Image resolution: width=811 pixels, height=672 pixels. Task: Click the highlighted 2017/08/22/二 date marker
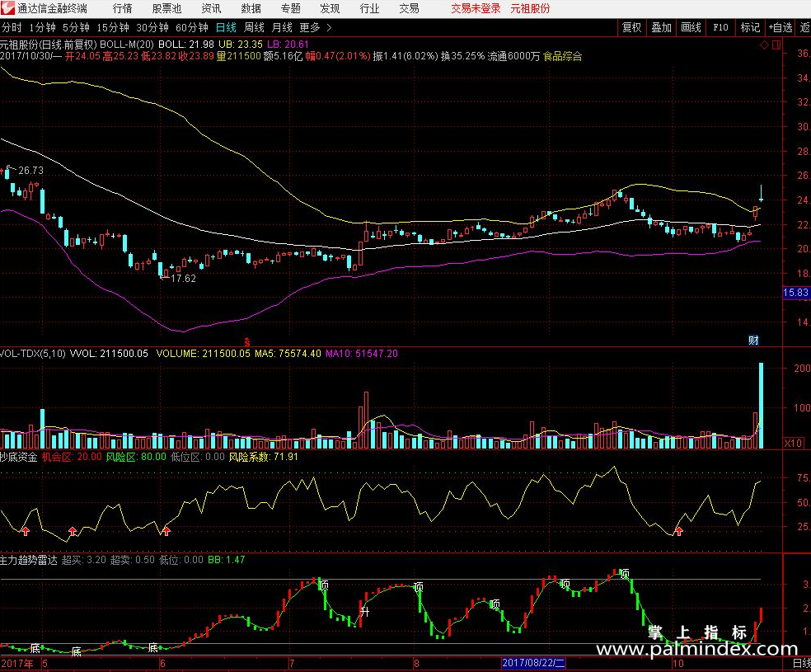pyautogui.click(x=533, y=663)
